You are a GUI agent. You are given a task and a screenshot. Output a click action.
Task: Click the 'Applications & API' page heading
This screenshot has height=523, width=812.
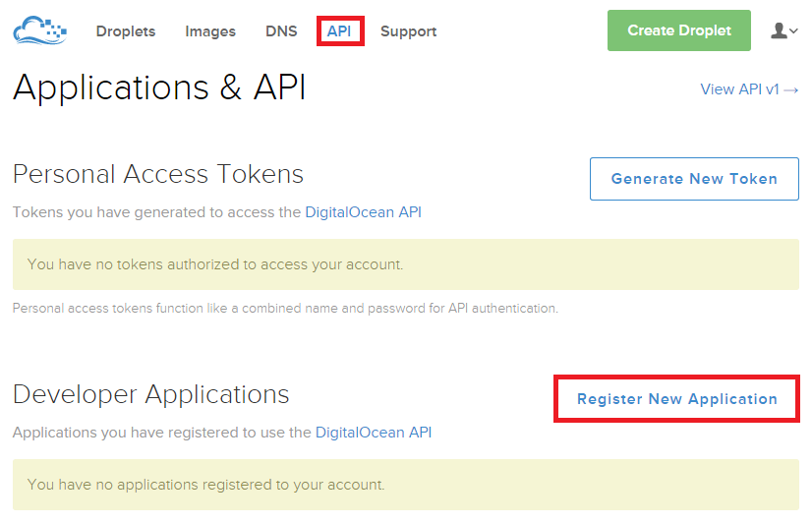159,87
